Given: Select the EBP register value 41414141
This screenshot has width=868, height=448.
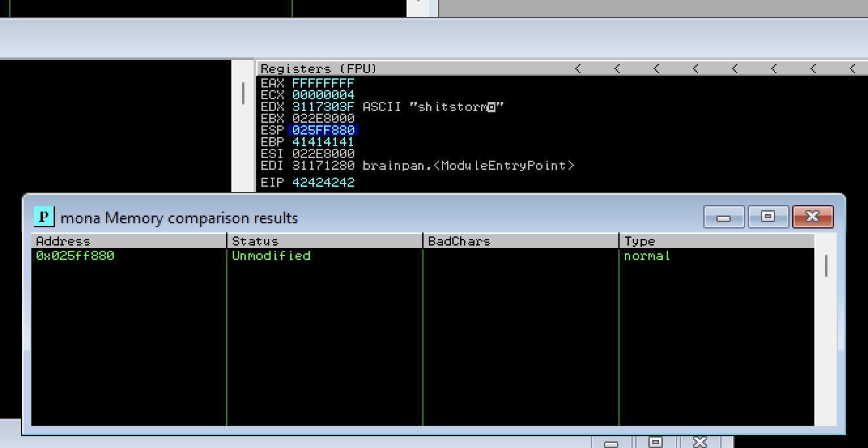Looking at the screenshot, I should click(324, 142).
